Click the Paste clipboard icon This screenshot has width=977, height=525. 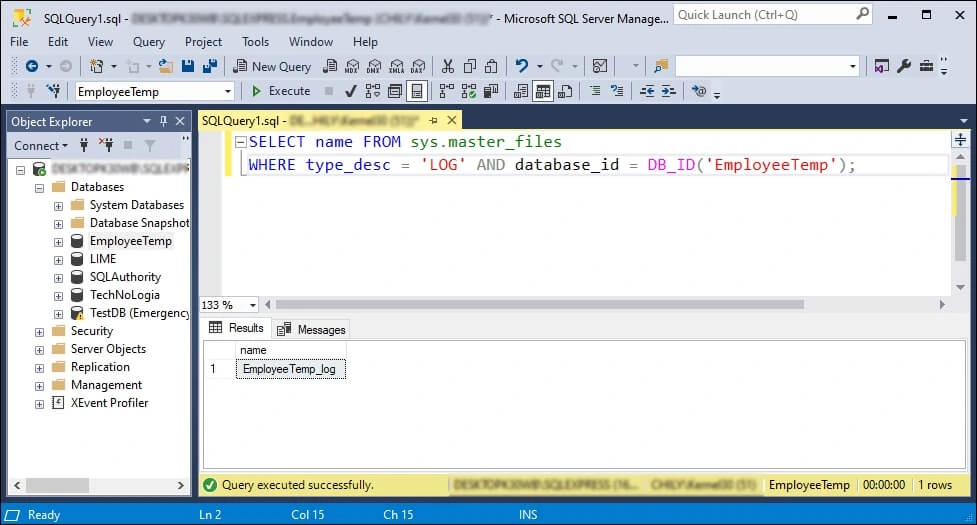tap(492, 66)
